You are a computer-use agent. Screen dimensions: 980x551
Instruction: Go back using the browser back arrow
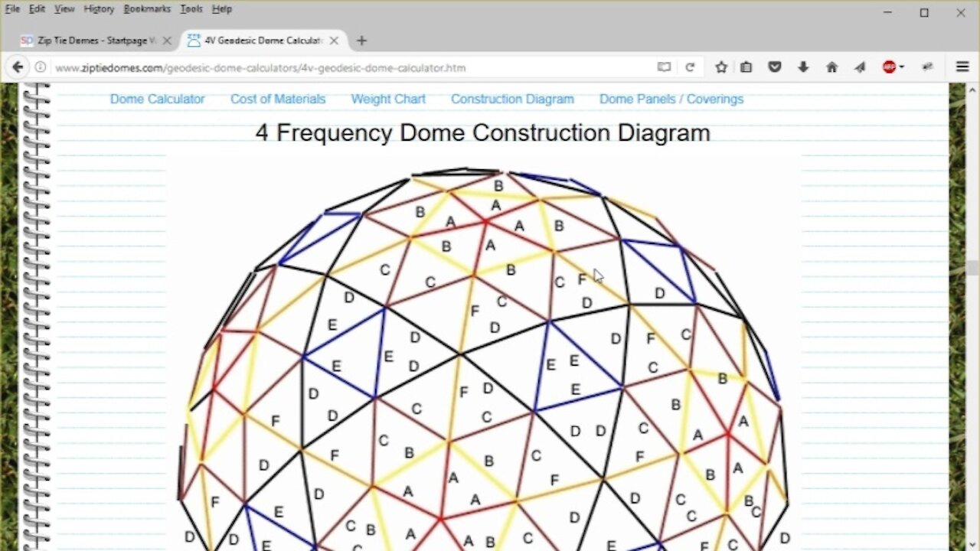tap(17, 67)
